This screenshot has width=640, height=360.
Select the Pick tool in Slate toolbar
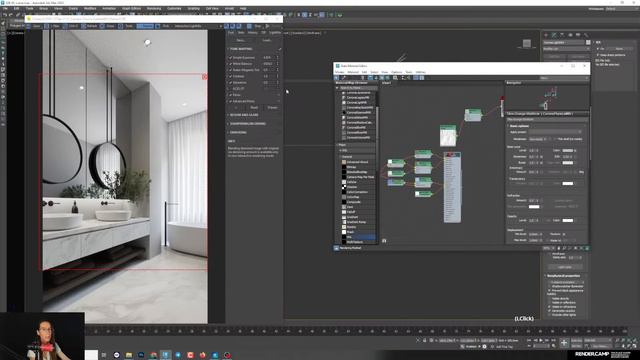[x=336, y=78]
